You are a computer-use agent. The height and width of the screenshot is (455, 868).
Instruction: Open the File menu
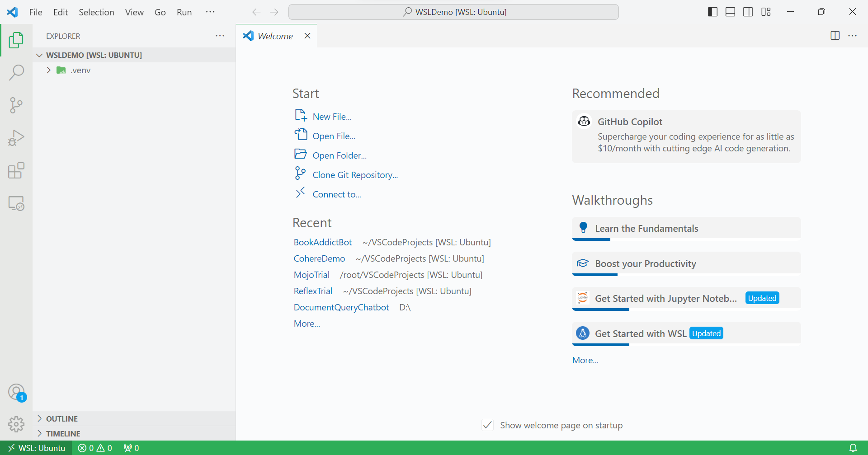point(35,12)
